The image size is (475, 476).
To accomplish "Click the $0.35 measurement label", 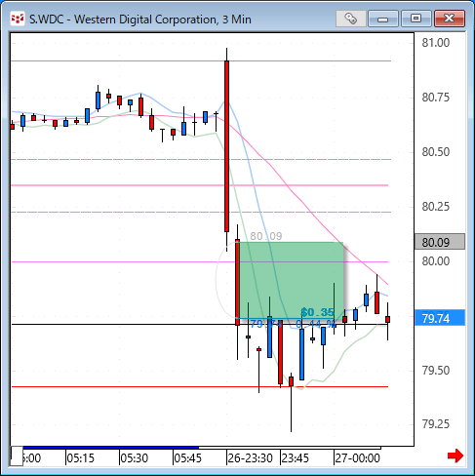I will tap(317, 312).
